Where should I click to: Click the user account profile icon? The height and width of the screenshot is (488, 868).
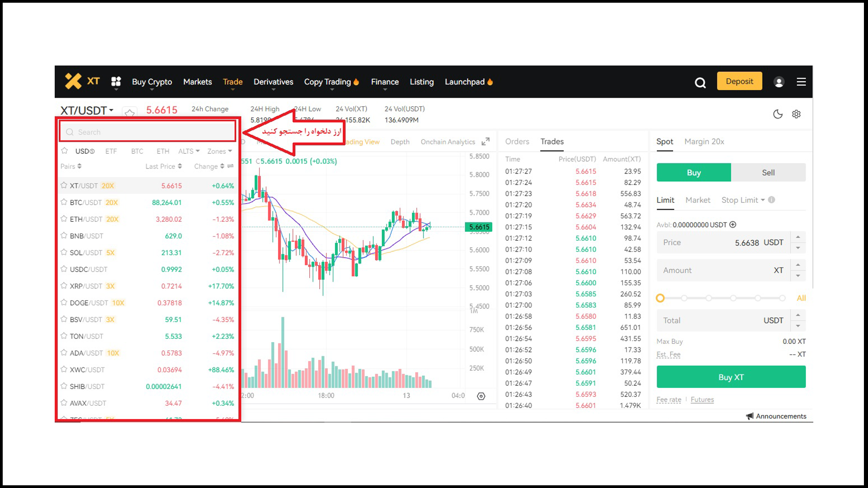[779, 82]
